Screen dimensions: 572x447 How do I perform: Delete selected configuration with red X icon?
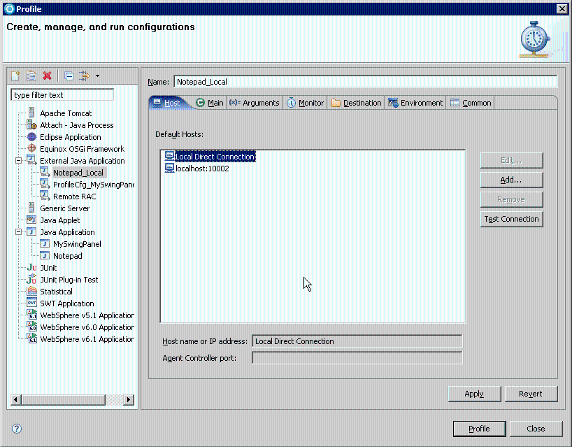point(47,76)
